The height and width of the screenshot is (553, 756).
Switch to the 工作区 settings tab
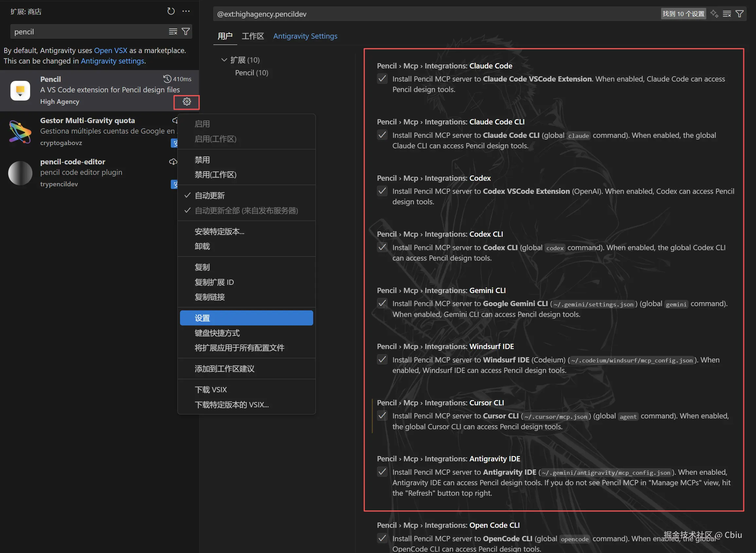(x=253, y=36)
